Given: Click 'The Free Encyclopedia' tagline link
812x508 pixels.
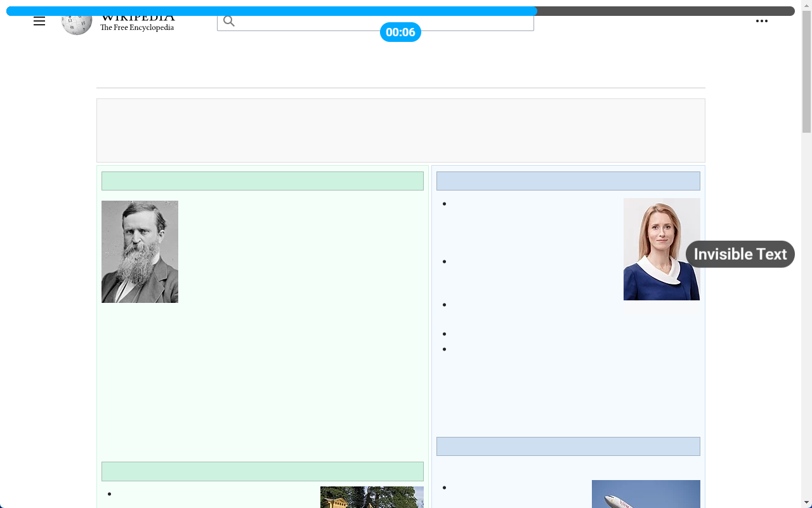Looking at the screenshot, I should click(x=137, y=28).
